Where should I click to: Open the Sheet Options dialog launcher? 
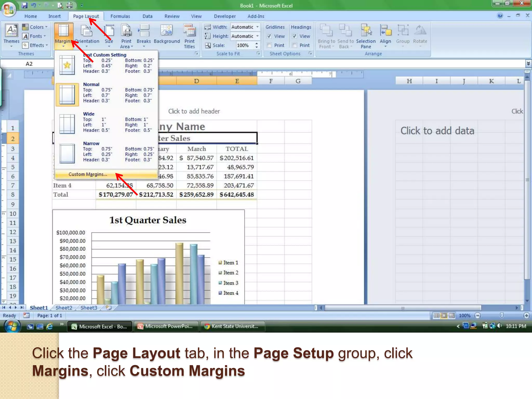pyautogui.click(x=310, y=53)
